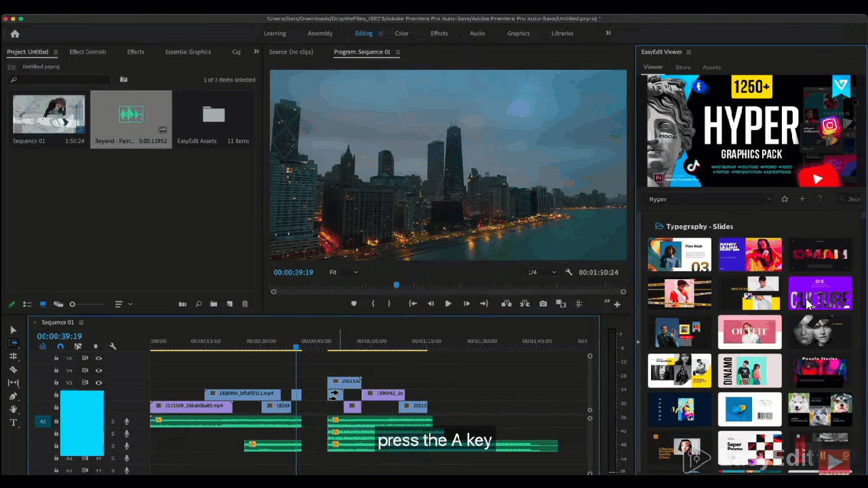The image size is (868, 488).
Task: Click the New Bin folder icon
Action: (214, 304)
